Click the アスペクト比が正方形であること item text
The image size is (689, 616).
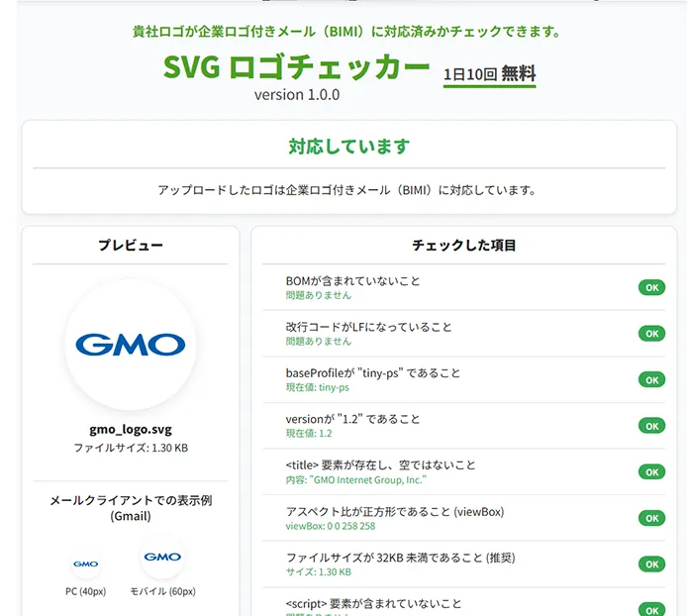point(395,512)
